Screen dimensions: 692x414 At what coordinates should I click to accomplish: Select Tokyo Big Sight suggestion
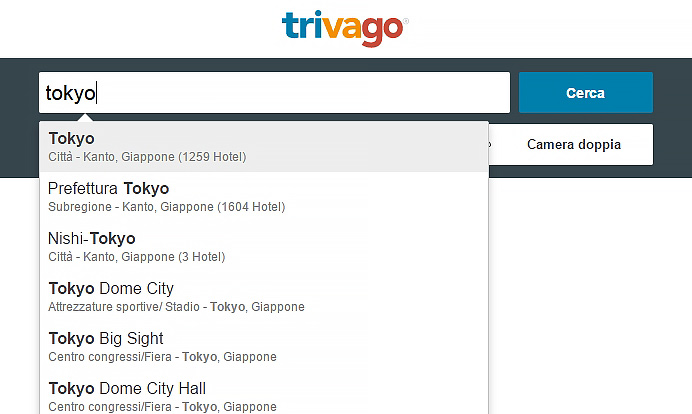click(264, 346)
